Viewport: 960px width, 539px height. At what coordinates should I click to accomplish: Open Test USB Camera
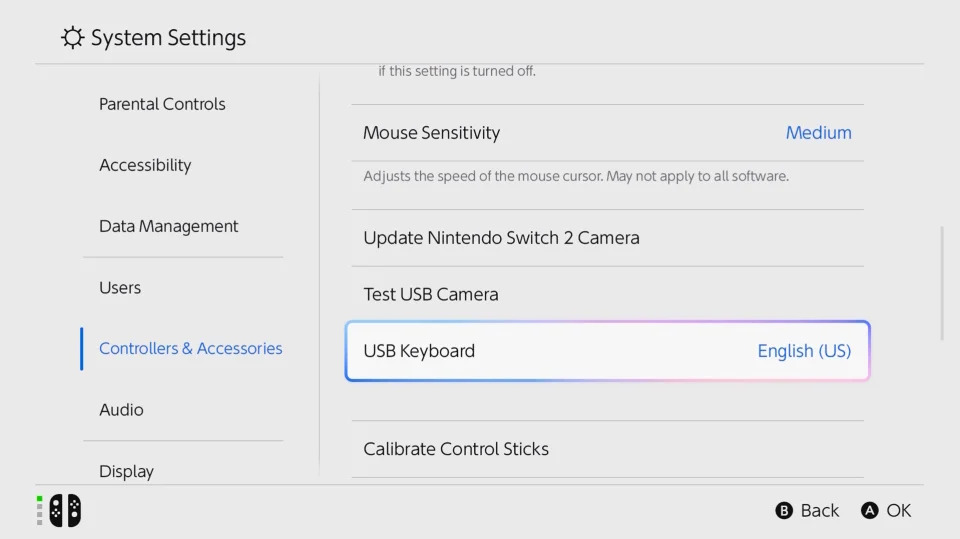tap(430, 294)
